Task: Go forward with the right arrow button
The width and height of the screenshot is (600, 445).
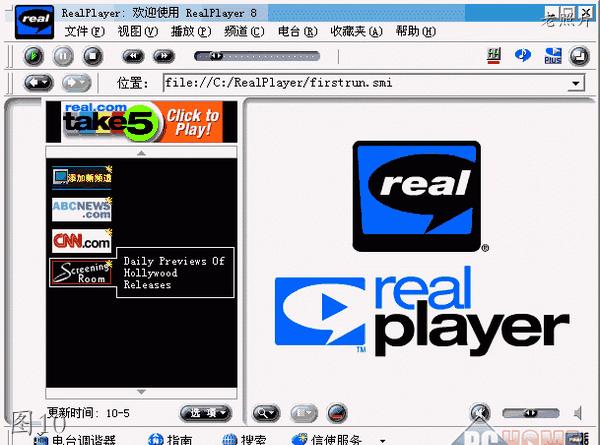Action: (x=77, y=83)
